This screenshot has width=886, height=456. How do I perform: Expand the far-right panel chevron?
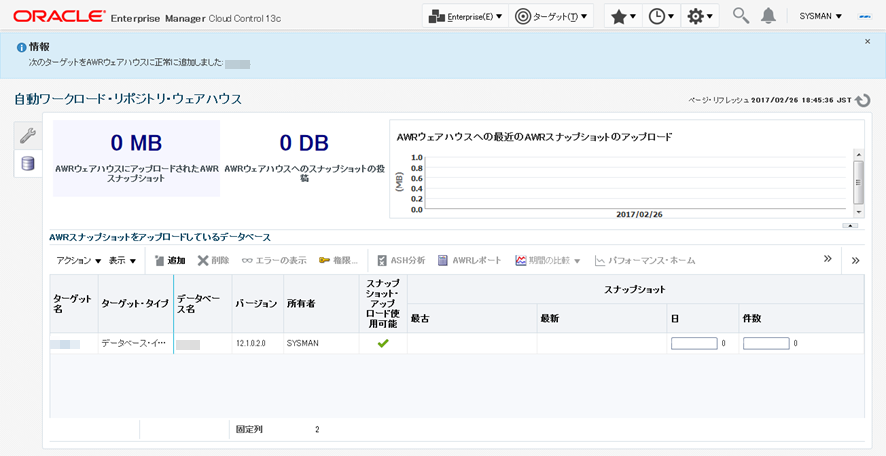(855, 260)
